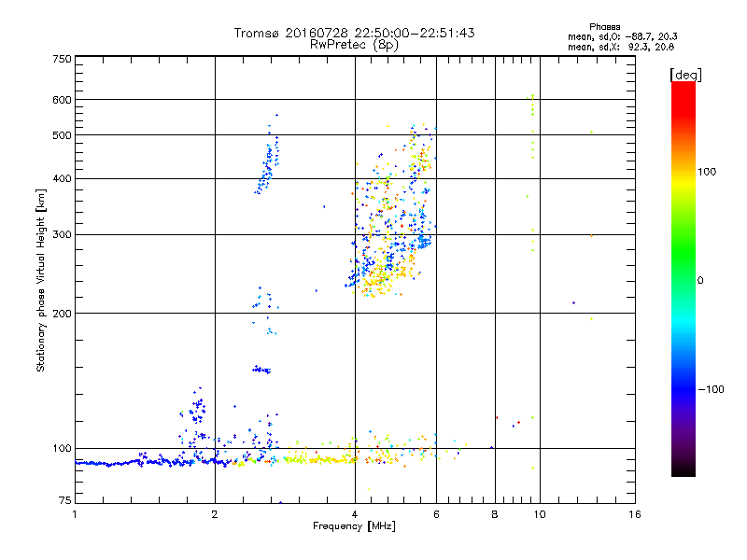Click the x-axis tick label '6'

pos(436,514)
